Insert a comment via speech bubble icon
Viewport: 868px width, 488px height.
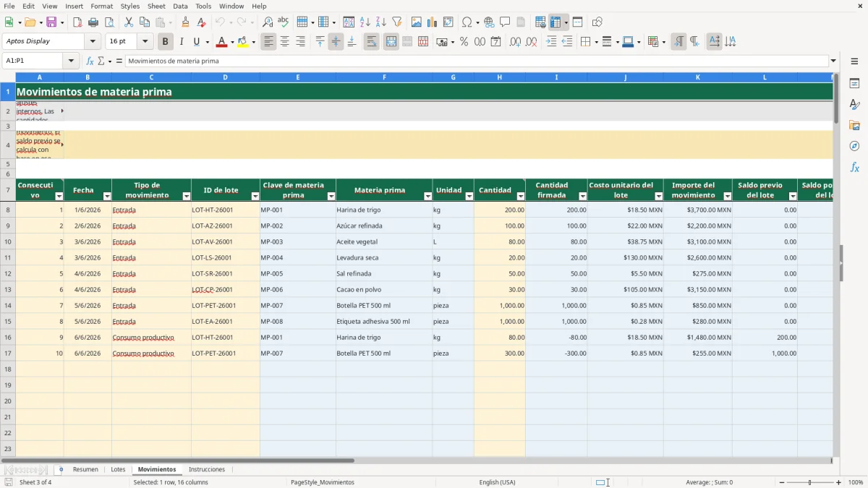[505, 22]
